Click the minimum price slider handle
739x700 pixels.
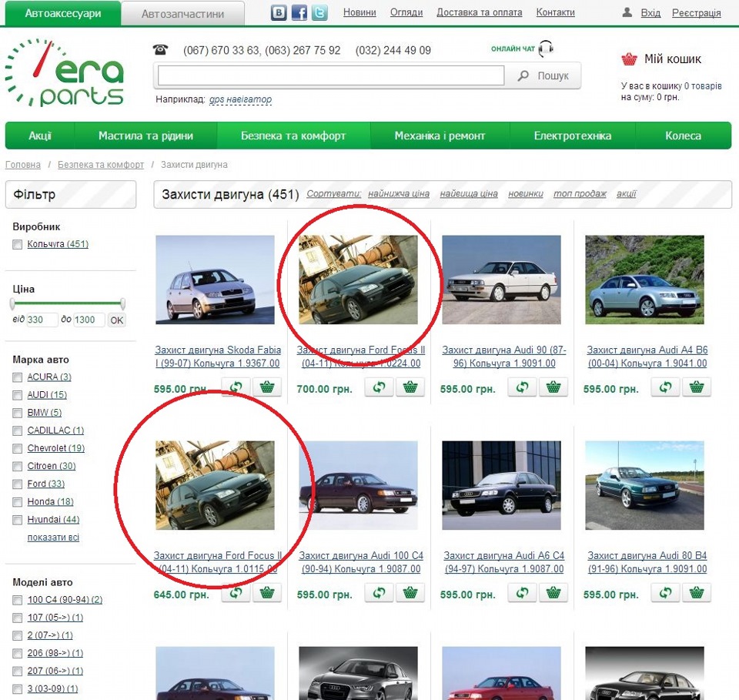(x=12, y=303)
